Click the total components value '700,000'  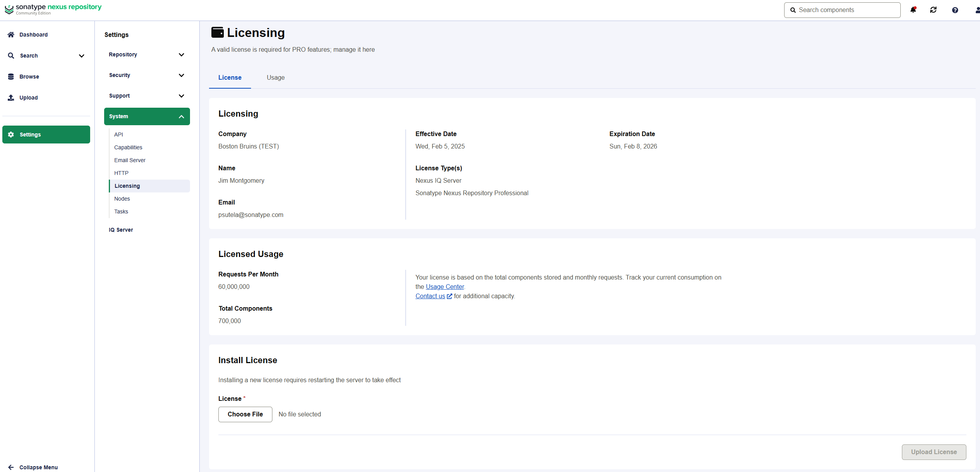point(230,321)
